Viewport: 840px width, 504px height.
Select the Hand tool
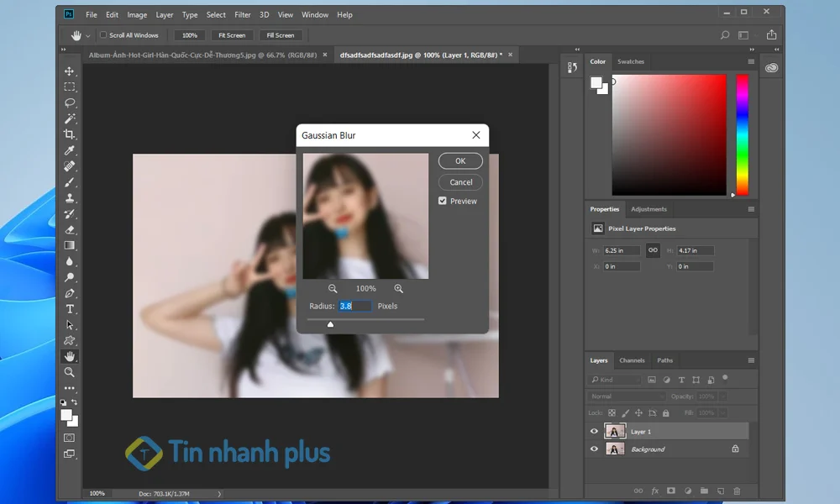pyautogui.click(x=71, y=355)
